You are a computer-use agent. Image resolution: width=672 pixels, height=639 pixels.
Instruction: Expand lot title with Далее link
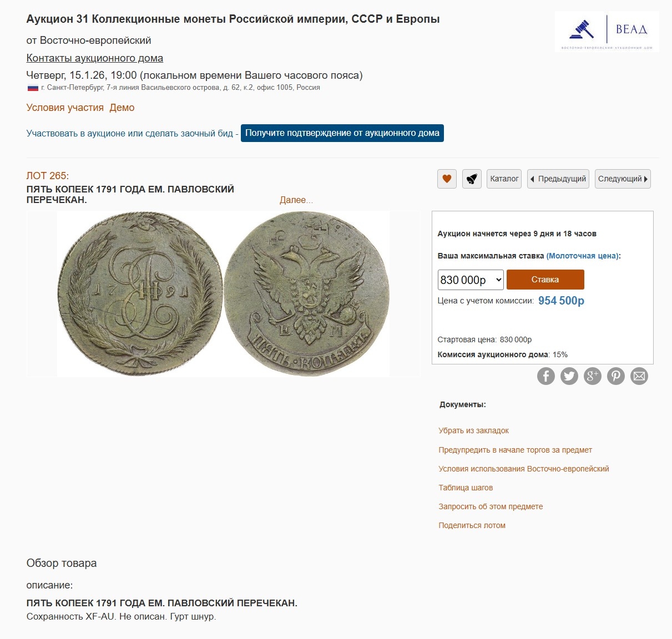[296, 200]
